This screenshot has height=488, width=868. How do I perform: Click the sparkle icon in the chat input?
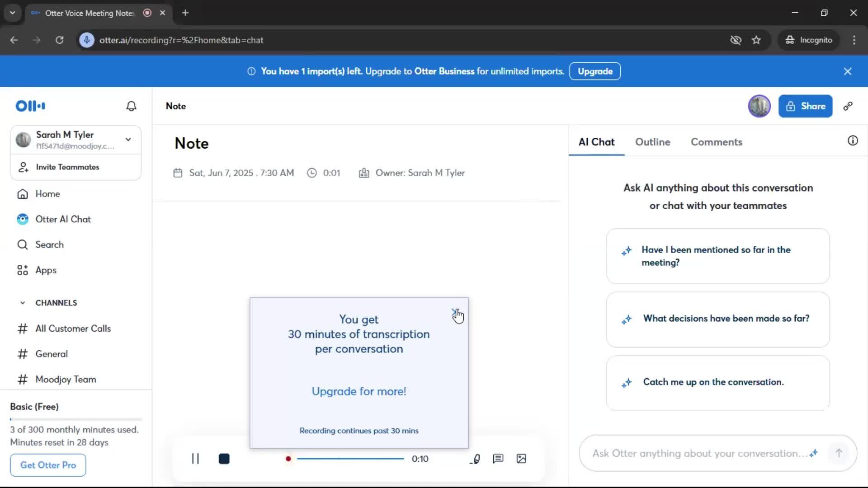tap(814, 453)
